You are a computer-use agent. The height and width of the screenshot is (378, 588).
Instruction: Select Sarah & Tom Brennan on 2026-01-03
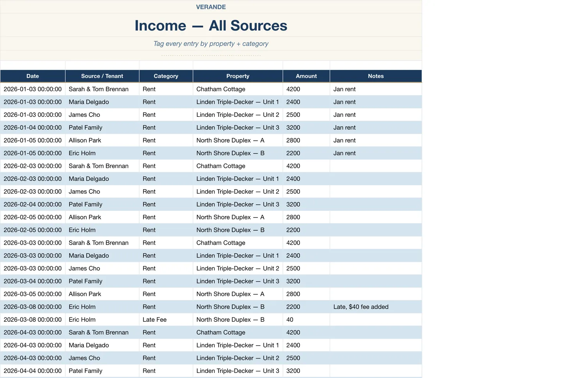(x=102, y=89)
